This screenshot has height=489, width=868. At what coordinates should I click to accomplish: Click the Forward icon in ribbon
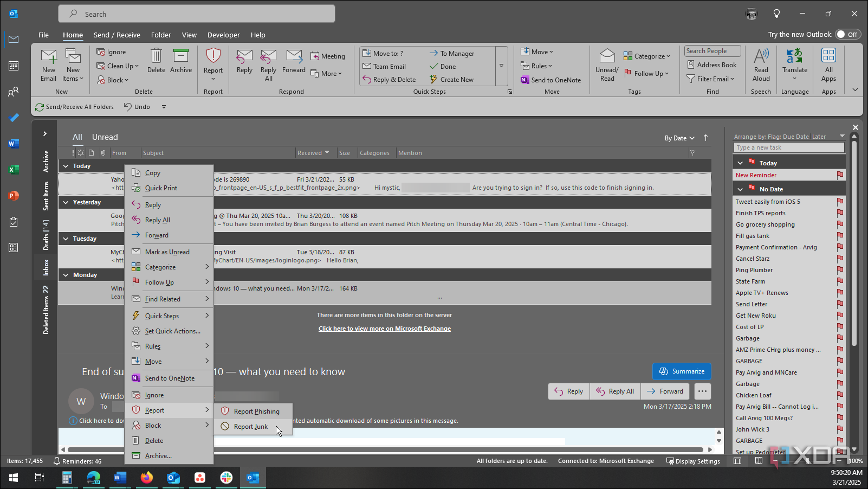click(294, 61)
